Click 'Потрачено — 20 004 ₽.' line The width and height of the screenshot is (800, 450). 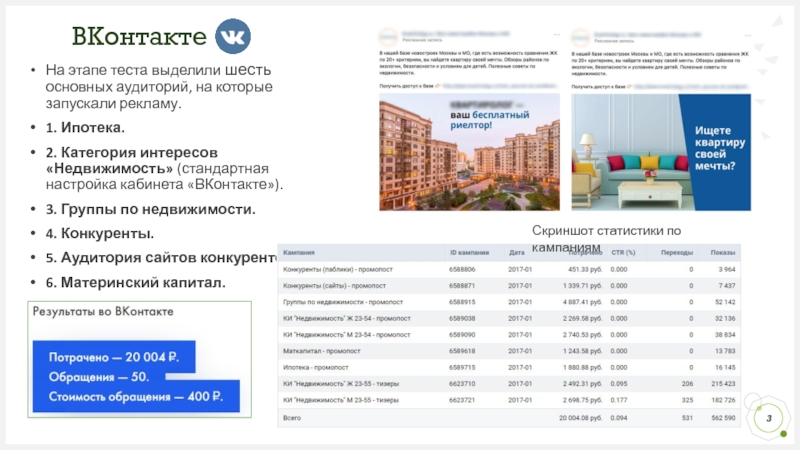[114, 357]
